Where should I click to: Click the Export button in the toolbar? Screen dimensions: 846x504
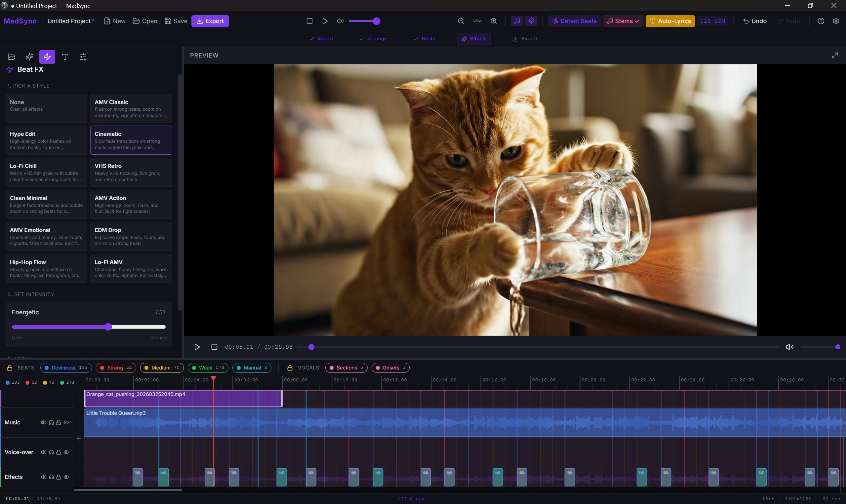point(210,21)
